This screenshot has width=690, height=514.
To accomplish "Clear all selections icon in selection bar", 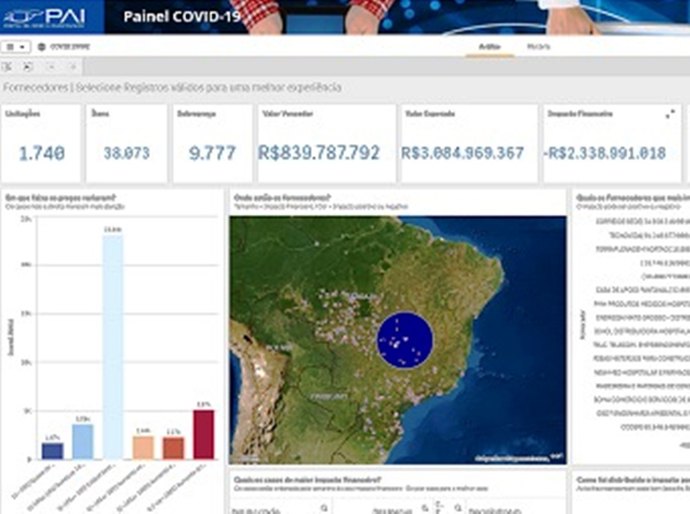I will tap(28, 67).
